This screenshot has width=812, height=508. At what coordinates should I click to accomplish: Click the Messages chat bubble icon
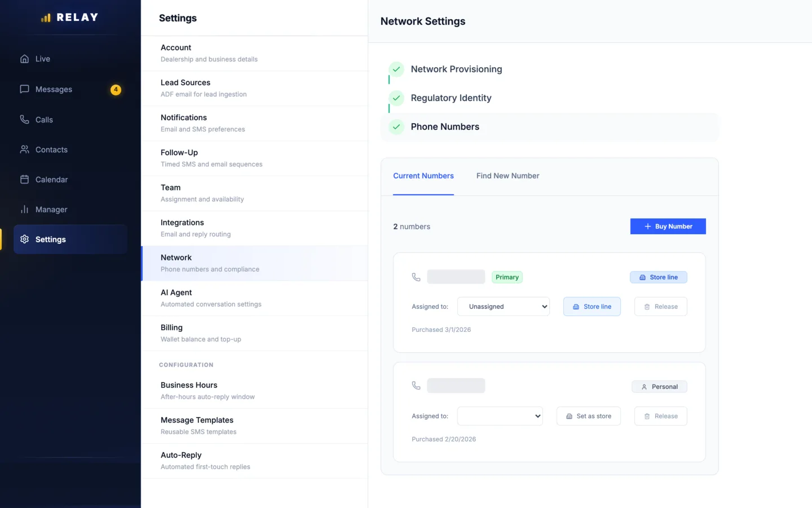coord(24,89)
